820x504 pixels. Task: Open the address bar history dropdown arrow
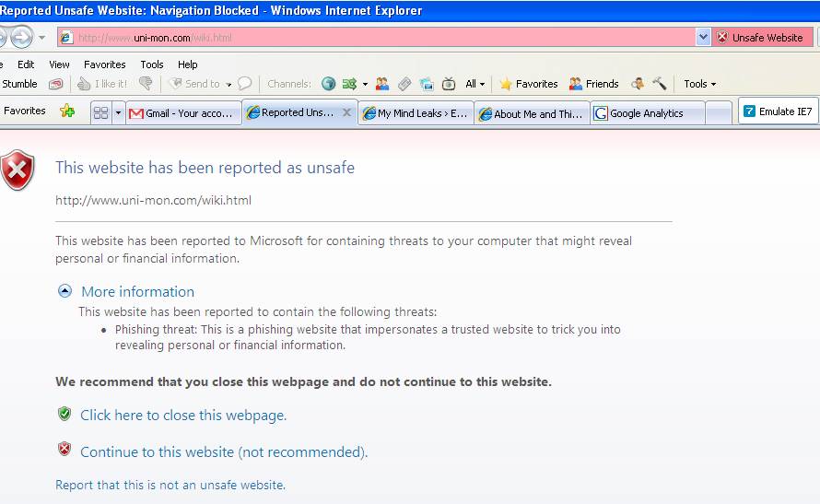tap(703, 37)
